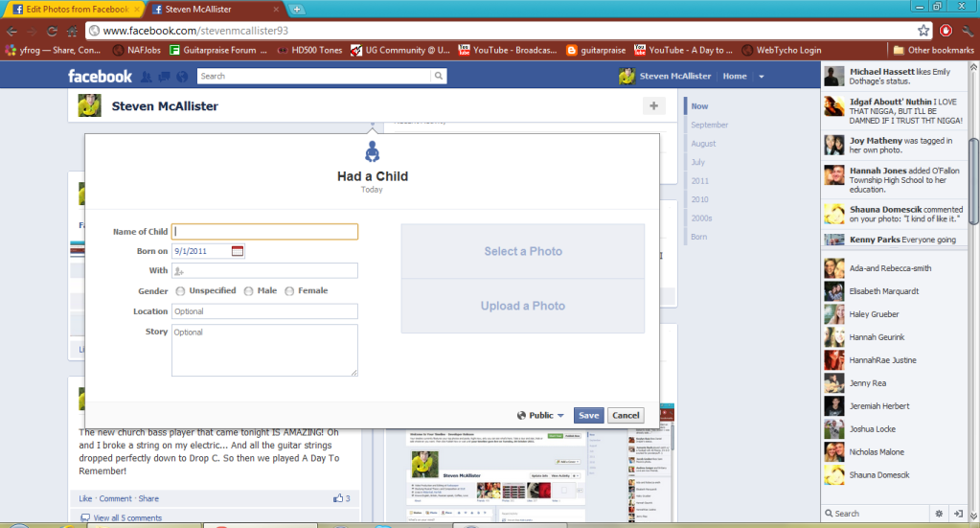Jump to Born on timeline
980x528 pixels.
coord(698,237)
